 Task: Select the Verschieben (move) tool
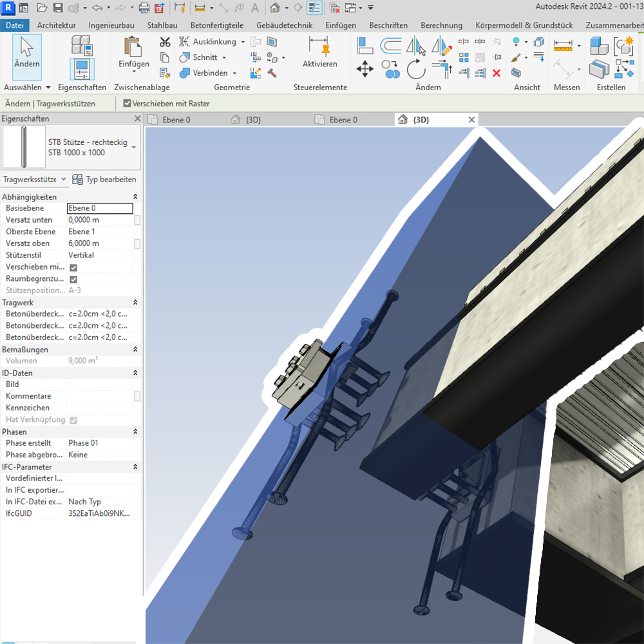tap(365, 69)
